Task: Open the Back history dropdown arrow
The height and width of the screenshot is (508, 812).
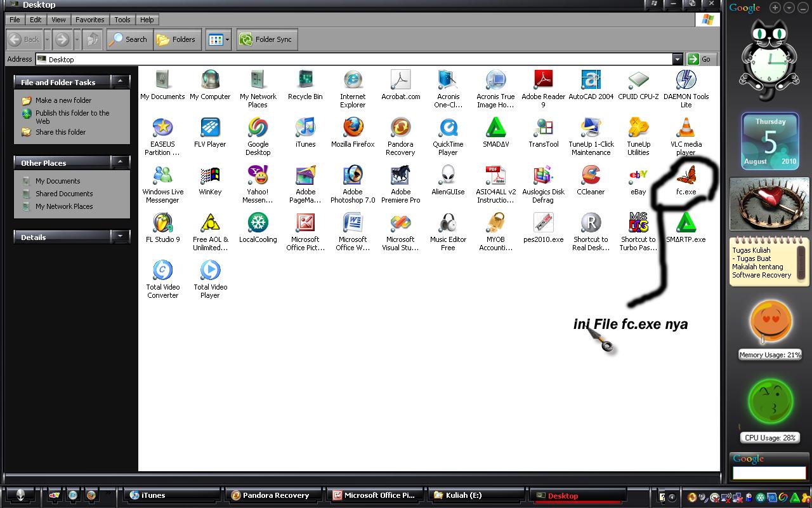Action: 47,39
